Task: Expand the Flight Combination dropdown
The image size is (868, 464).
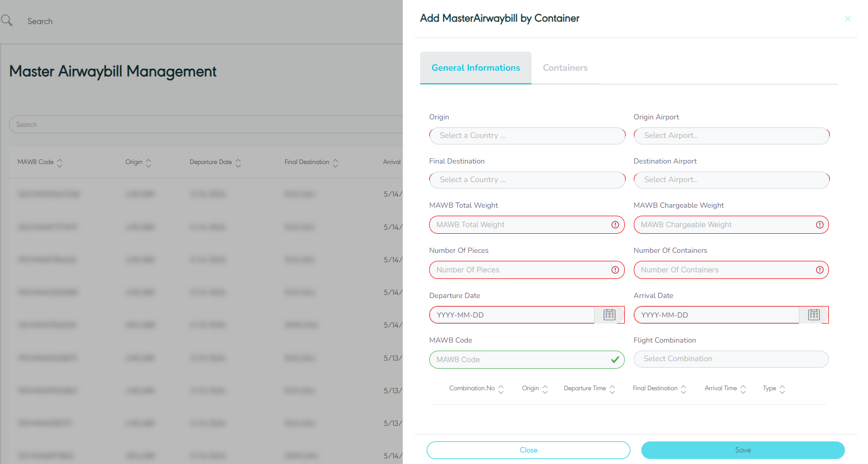Action: tap(731, 359)
